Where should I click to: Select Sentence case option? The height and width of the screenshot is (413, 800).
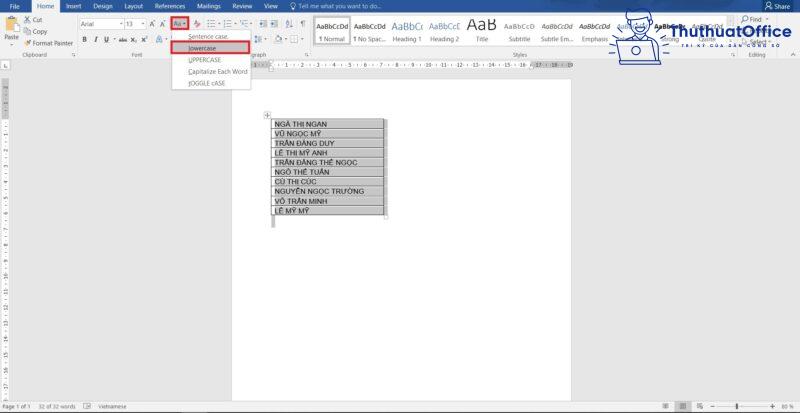(x=211, y=37)
